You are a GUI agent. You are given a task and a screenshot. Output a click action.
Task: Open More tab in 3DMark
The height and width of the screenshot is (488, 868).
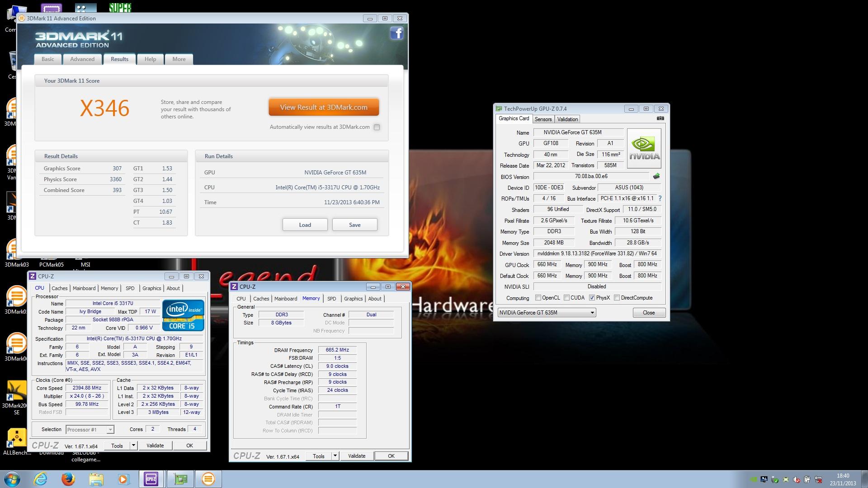click(179, 59)
